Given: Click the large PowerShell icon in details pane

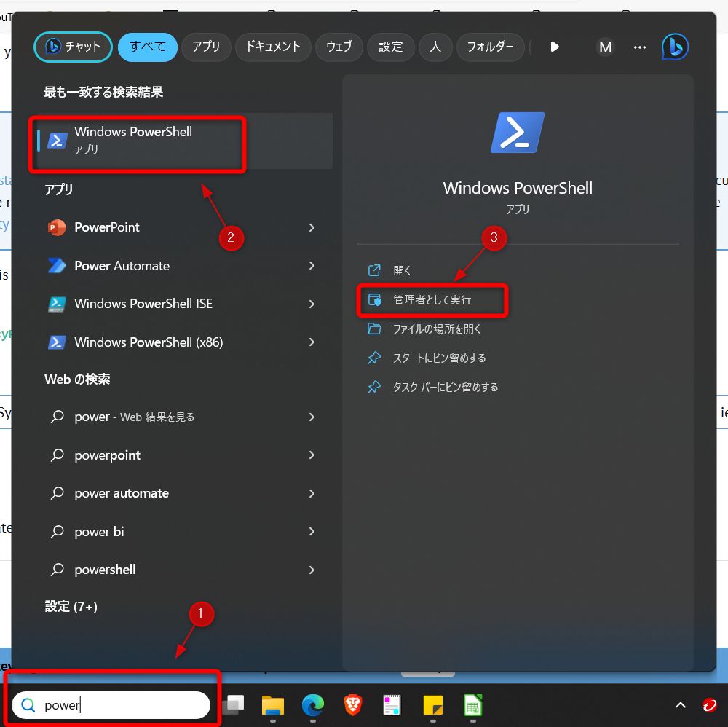Looking at the screenshot, I should 517,133.
